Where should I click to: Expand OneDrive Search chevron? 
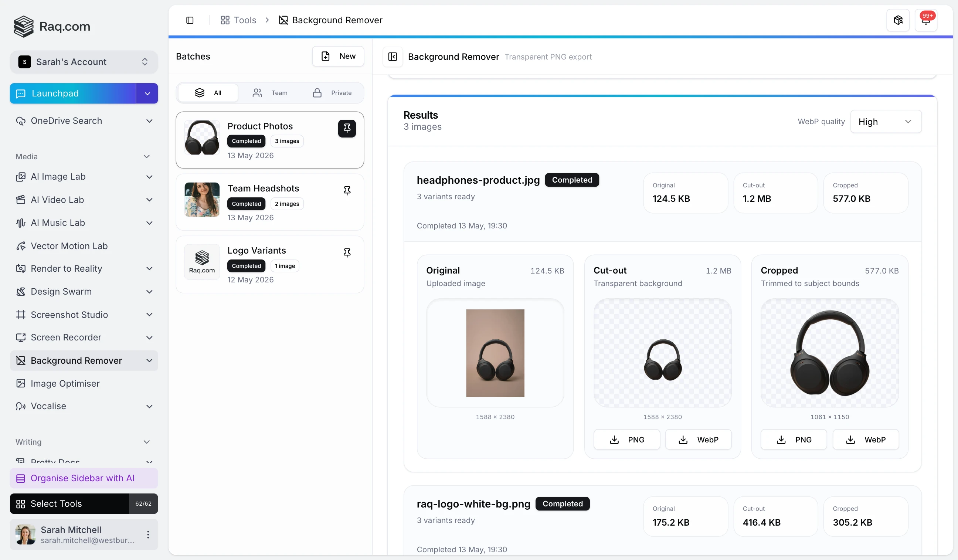[x=149, y=121]
